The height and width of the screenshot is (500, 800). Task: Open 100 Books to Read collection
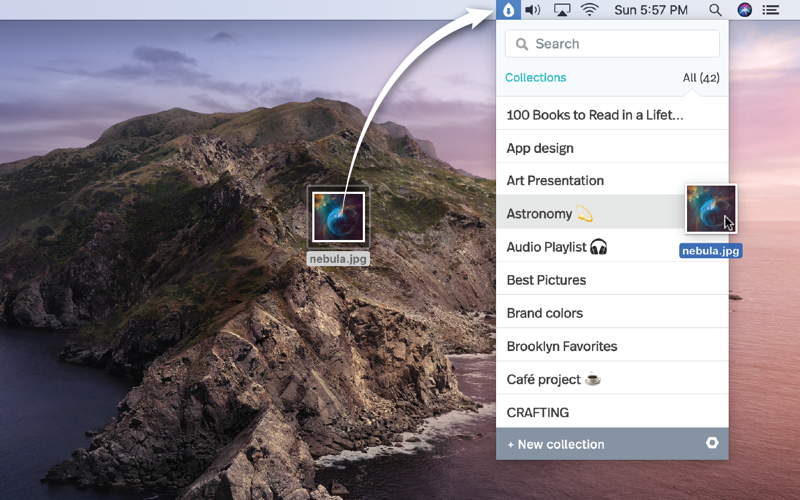pos(595,115)
